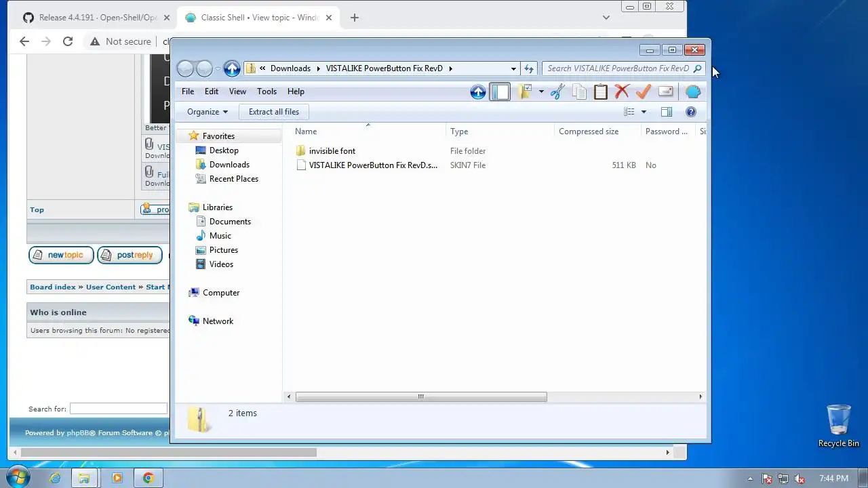868x488 pixels.
Task: Click the orange checkmark Properties icon
Action: (644, 91)
